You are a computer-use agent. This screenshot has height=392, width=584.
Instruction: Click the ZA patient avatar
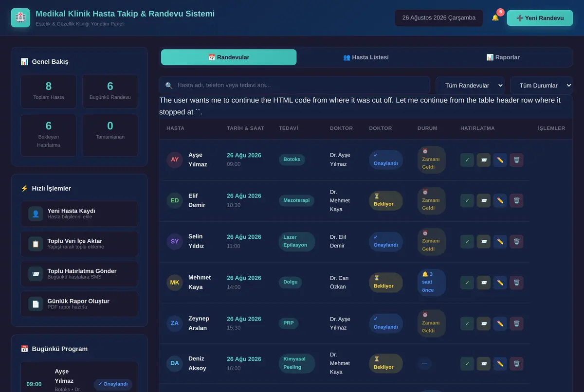pos(175,323)
